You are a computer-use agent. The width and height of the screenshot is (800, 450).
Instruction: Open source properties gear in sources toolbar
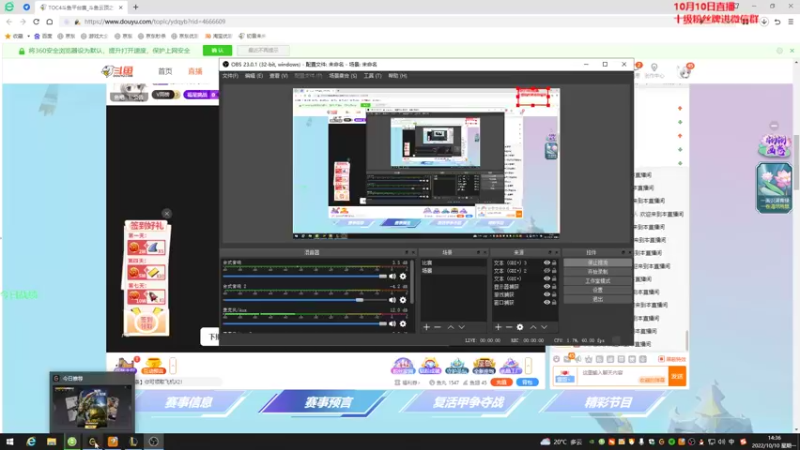[520, 327]
